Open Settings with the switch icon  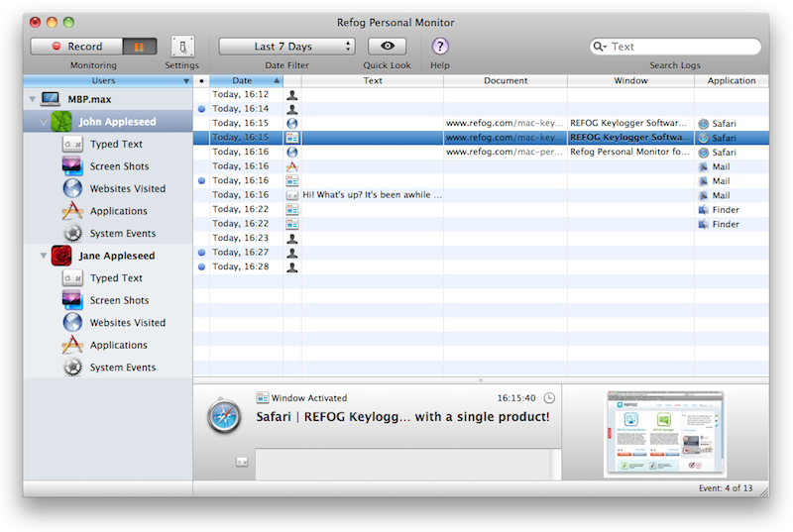pyautogui.click(x=182, y=47)
